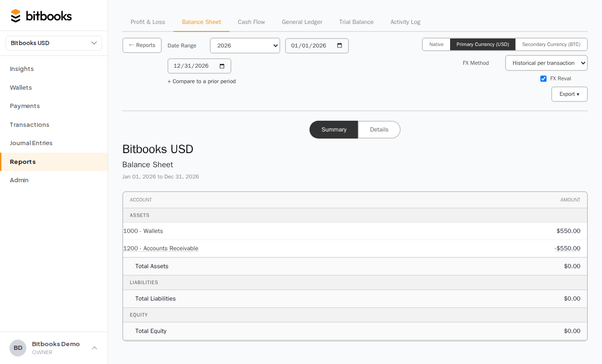Click the AMOUNT column header
The width and height of the screenshot is (602, 364).
coord(570,200)
